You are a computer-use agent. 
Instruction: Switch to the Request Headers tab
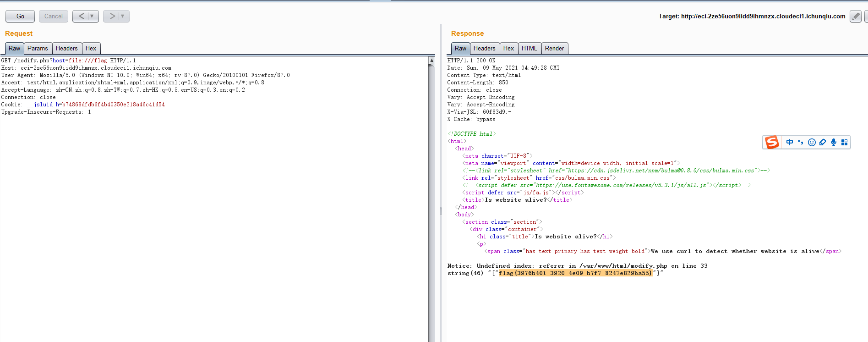click(67, 48)
